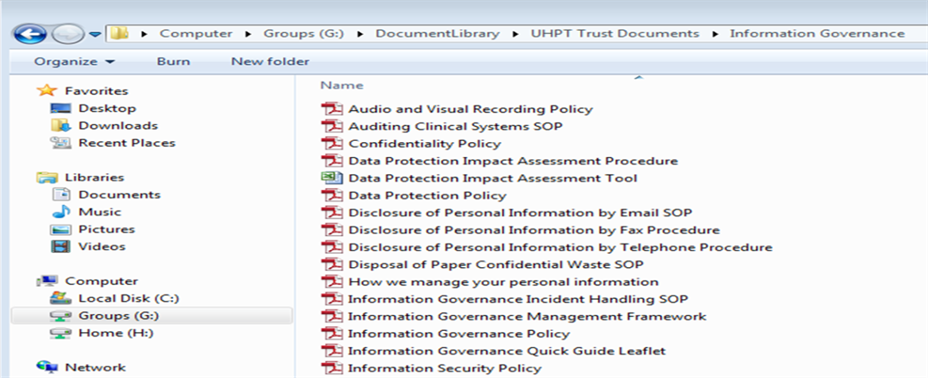The image size is (928, 378).
Task: Open the Documents library
Action: [x=119, y=195]
